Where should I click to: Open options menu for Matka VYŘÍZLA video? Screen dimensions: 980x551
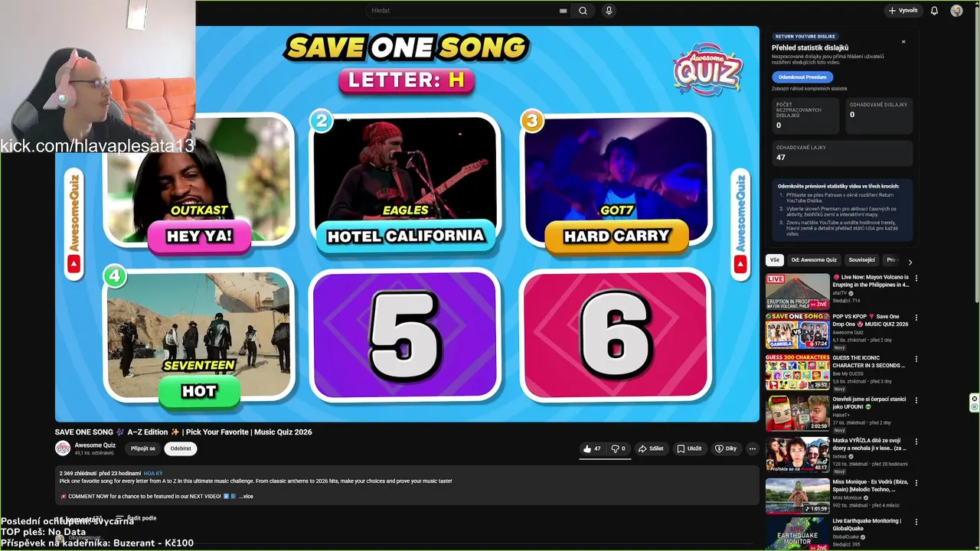click(916, 442)
